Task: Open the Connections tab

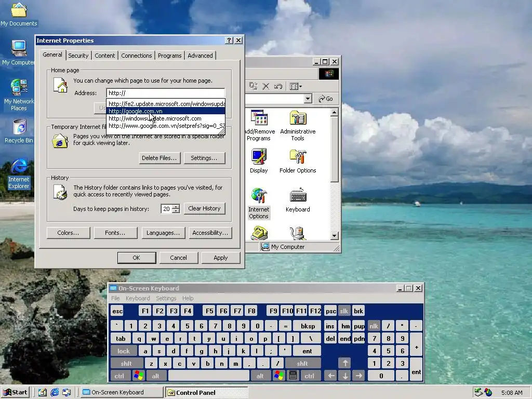Action: tap(137, 55)
